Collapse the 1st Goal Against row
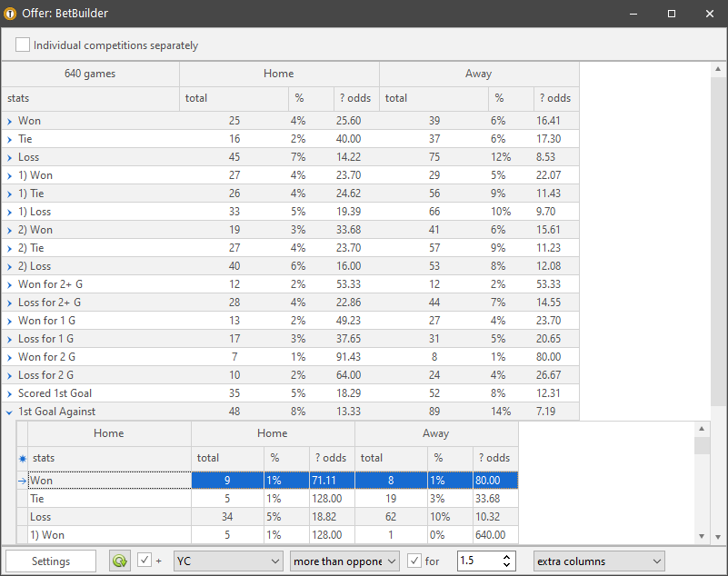The height and width of the screenshot is (576, 728). 10,412
